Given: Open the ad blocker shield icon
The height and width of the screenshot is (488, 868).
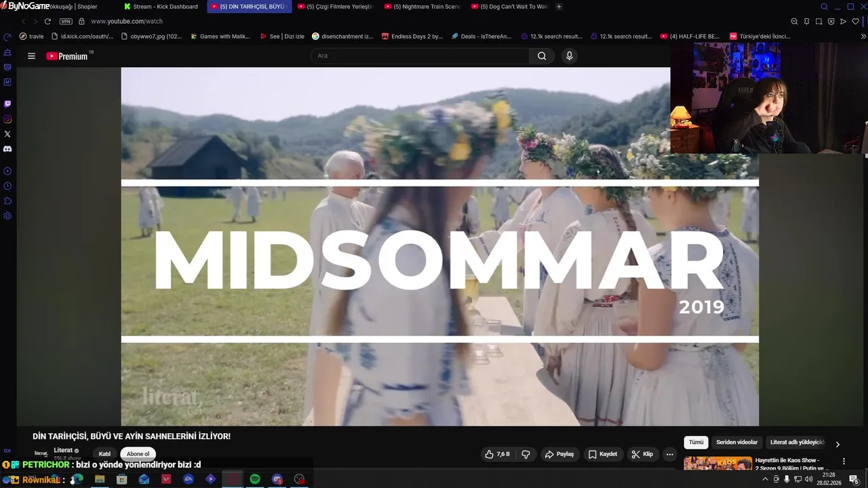Looking at the screenshot, I should click(x=831, y=22).
